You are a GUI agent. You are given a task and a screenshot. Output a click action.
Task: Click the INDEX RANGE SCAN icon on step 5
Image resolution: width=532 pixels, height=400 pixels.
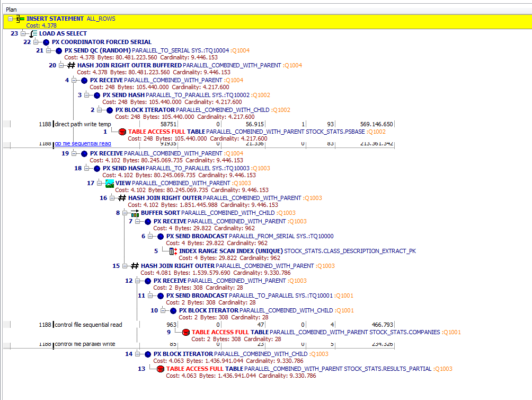[x=173, y=251]
